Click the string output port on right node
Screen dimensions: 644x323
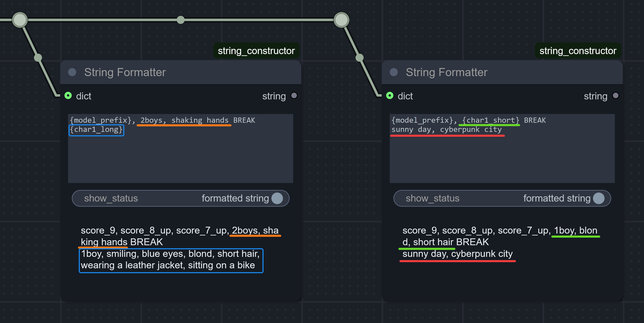tap(615, 96)
